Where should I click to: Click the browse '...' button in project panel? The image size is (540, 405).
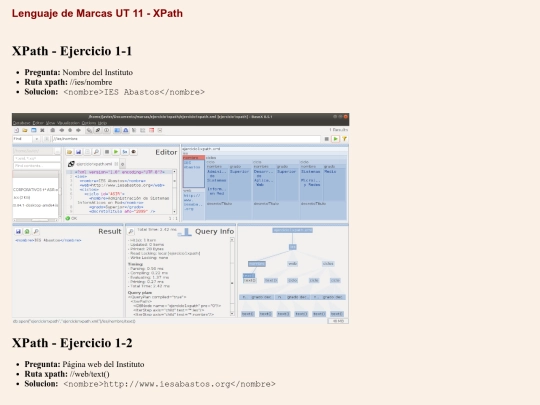[x=58, y=151]
